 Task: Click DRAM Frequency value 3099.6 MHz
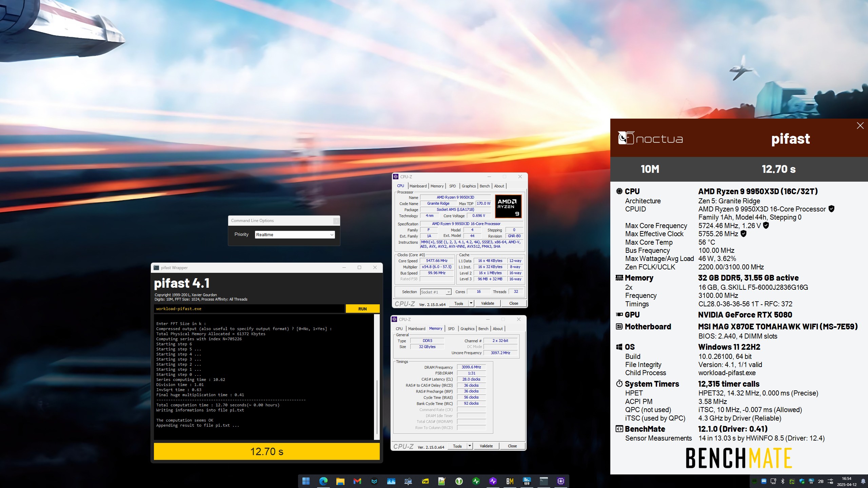[x=471, y=367]
